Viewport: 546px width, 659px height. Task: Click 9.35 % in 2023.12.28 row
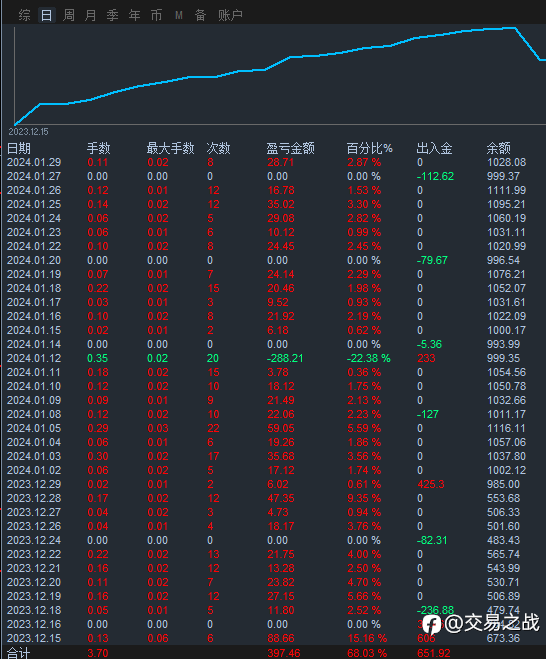[364, 498]
